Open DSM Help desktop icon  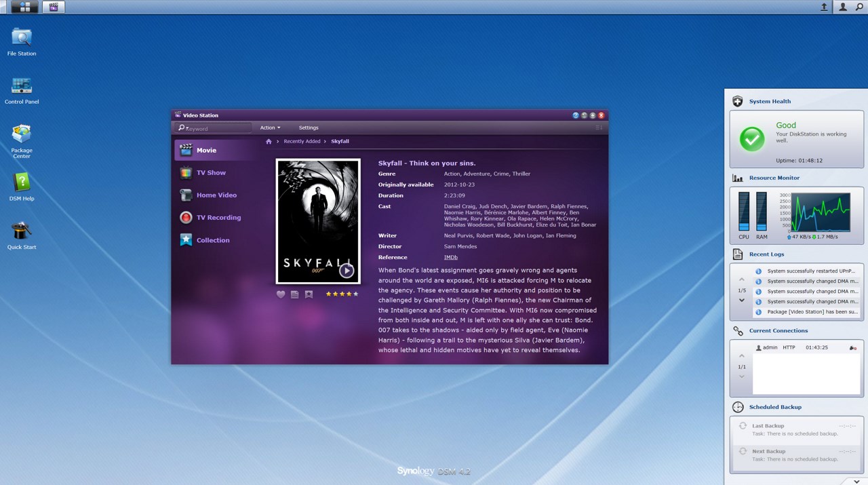[x=22, y=187]
